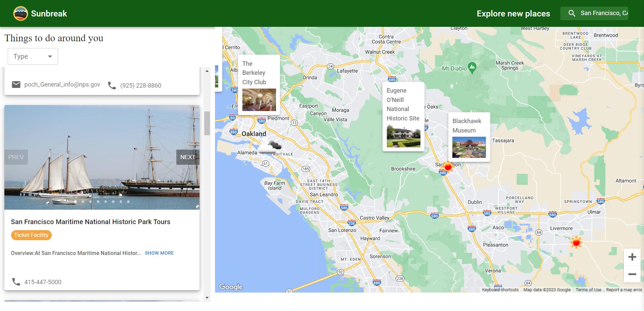The image size is (644, 311).
Task: Click the phone icon beside 415-447-5000
Action: tap(16, 282)
